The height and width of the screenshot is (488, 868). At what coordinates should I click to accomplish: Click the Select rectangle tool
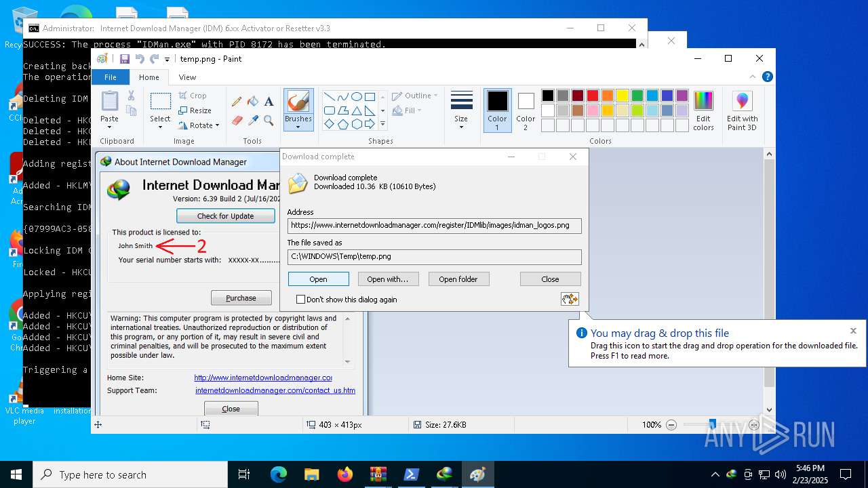tap(160, 102)
